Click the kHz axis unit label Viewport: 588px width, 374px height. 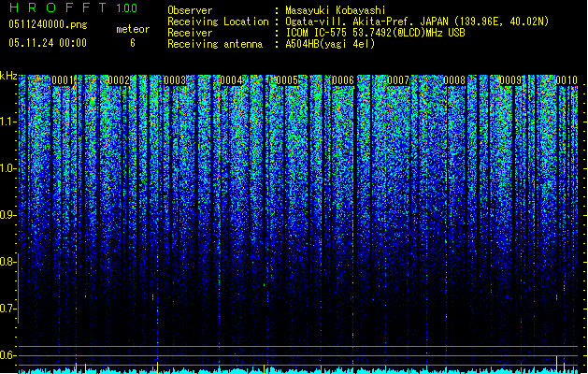8,76
